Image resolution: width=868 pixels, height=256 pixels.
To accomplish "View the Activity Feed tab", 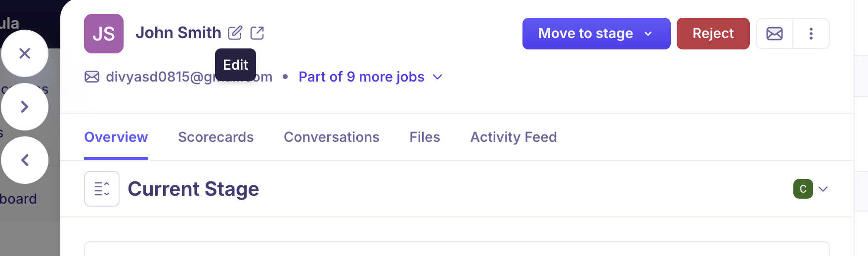I will (x=513, y=137).
